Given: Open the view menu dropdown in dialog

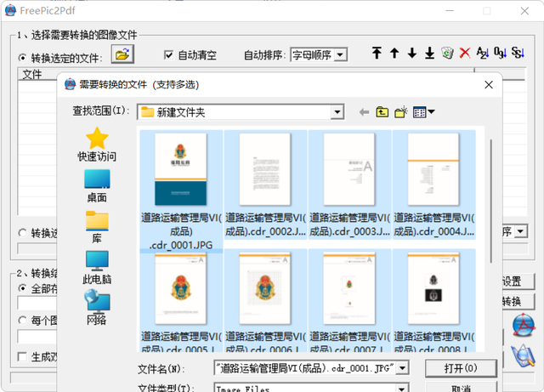Looking at the screenshot, I should (x=424, y=112).
